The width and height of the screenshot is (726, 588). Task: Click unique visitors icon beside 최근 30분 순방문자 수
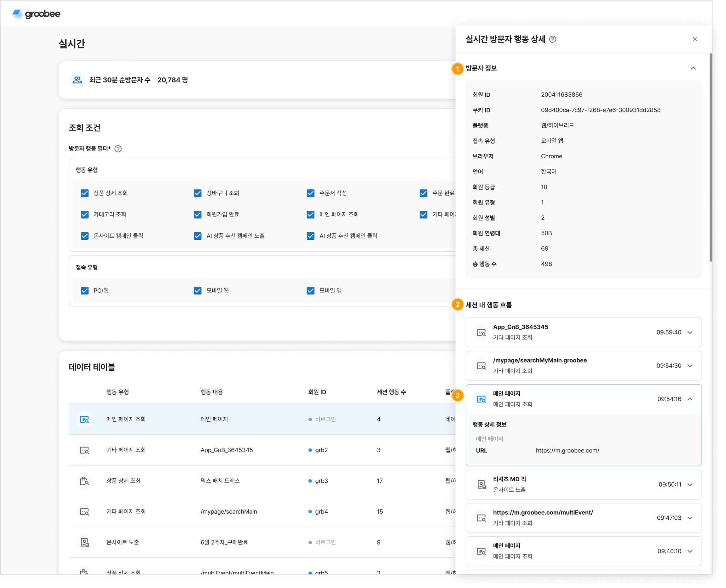pyautogui.click(x=77, y=80)
